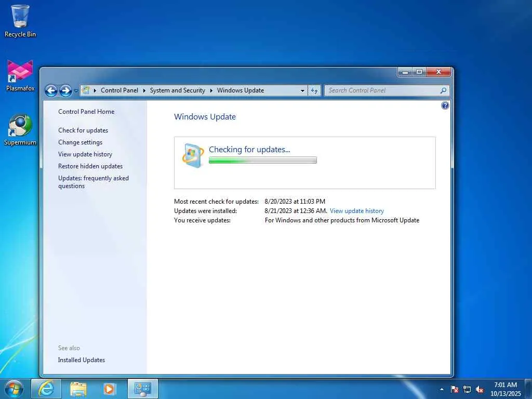This screenshot has height=399, width=532.
Task: Refresh the Windows Update page
Action: pos(314,90)
